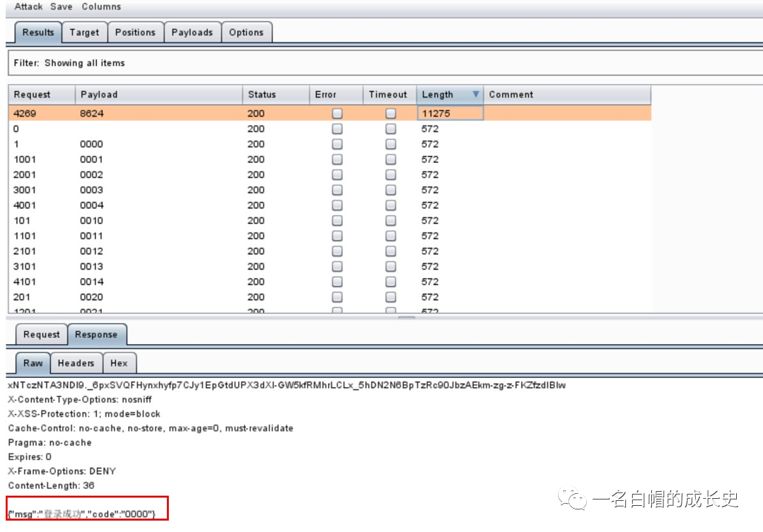Toggle Error checkbox for payload 8624

[337, 113]
